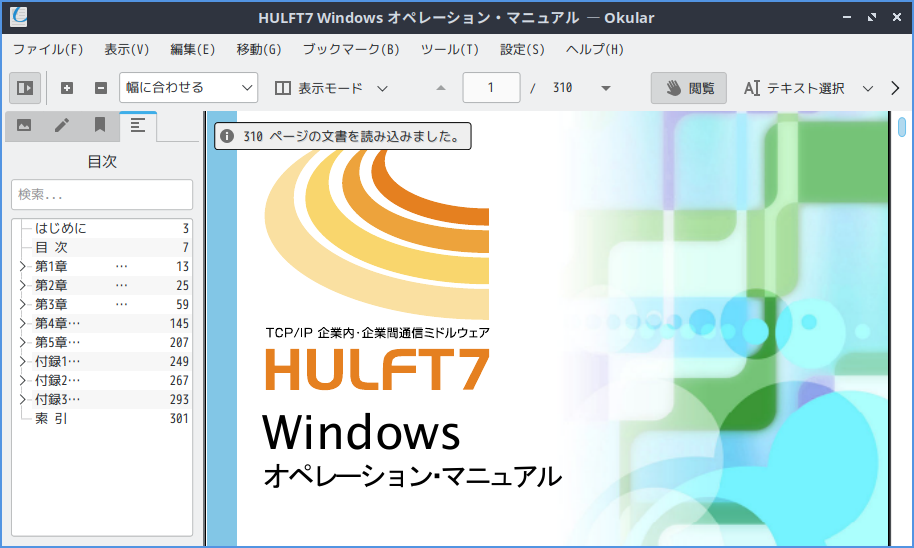The height and width of the screenshot is (548, 914).
Task: Open the 表示(V) menu
Action: pos(126,50)
